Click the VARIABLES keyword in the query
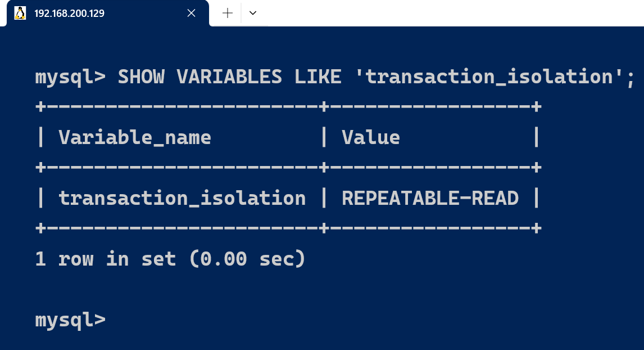 [229, 77]
